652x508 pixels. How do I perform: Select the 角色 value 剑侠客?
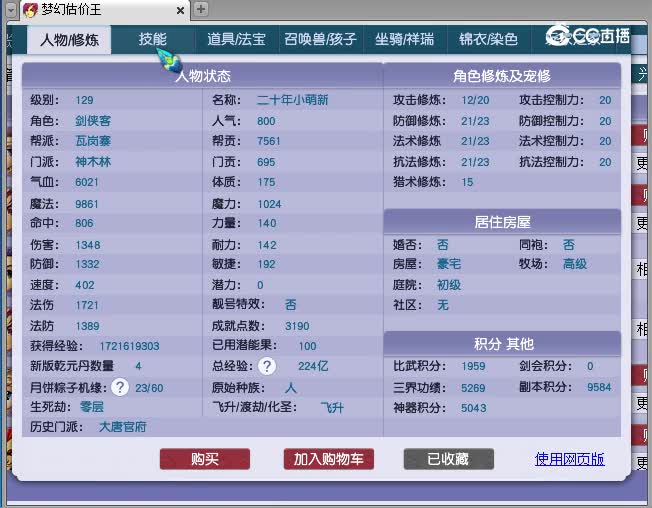point(93,121)
